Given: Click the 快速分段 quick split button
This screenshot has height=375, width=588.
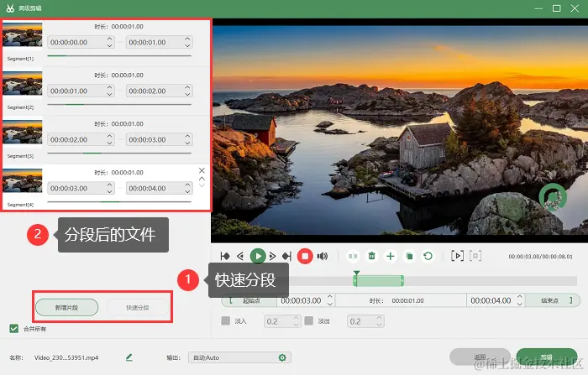Looking at the screenshot, I should 138,308.
